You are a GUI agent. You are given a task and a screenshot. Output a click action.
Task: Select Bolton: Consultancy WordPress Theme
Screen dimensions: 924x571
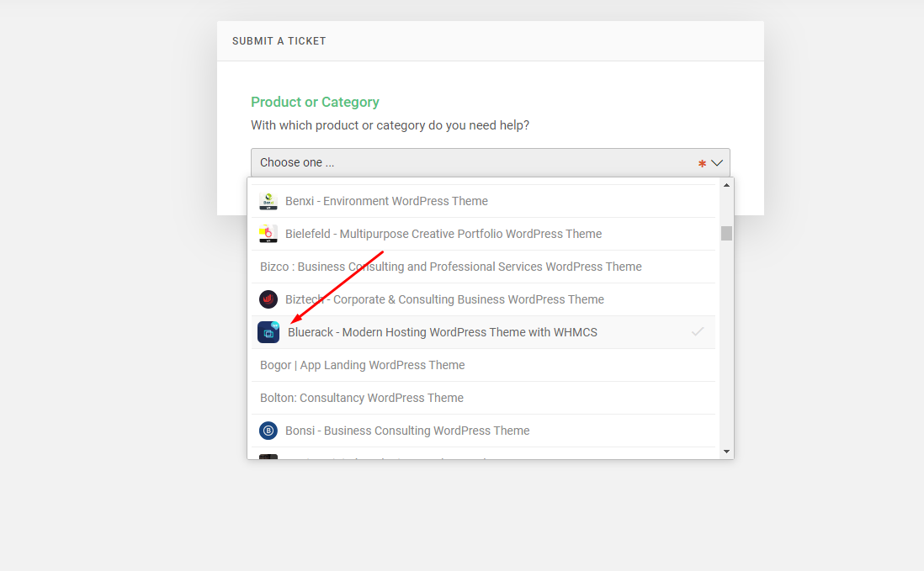click(x=483, y=398)
